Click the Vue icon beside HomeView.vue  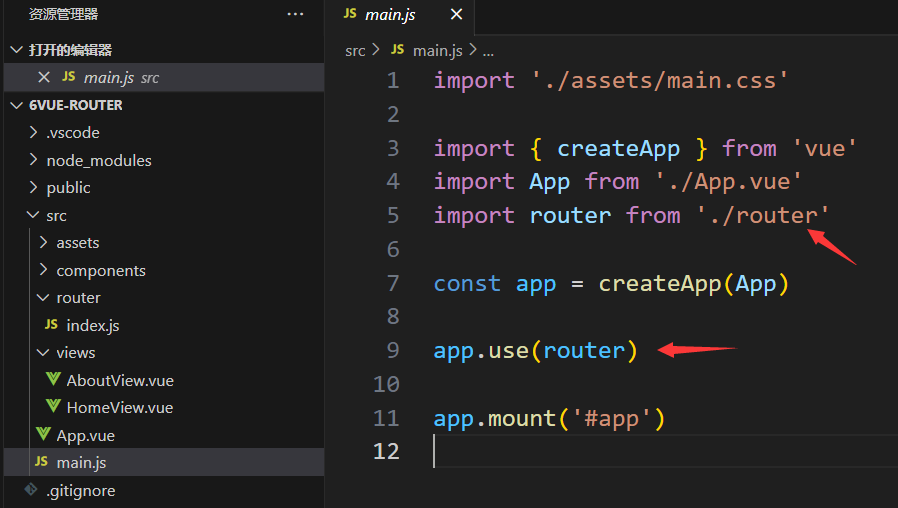pos(53,406)
